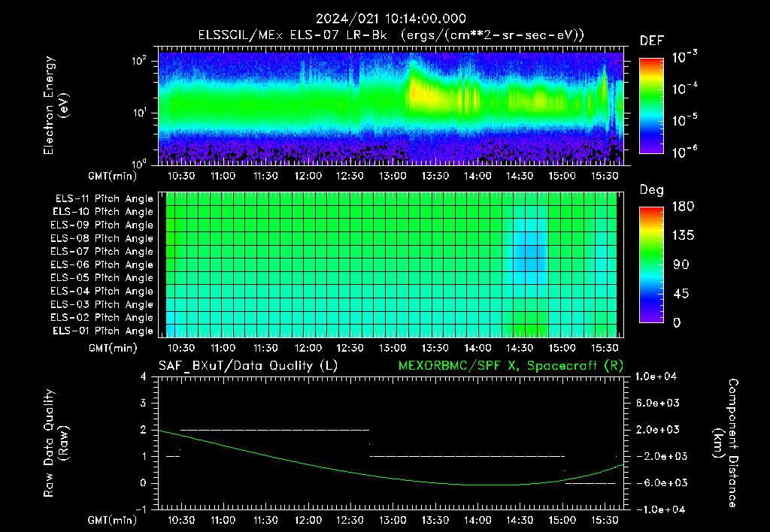770x532 pixels.
Task: Select the ELS-05 Pitch Angle row label
Action: [102, 278]
